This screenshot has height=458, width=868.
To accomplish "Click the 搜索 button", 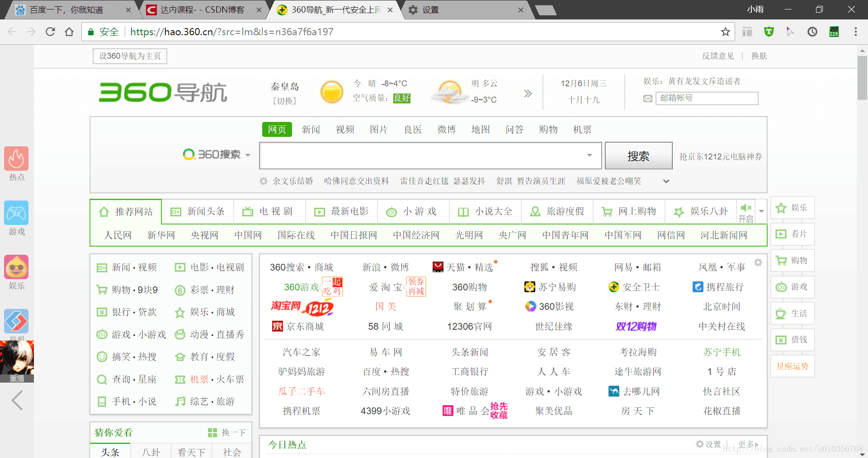I will click(638, 156).
